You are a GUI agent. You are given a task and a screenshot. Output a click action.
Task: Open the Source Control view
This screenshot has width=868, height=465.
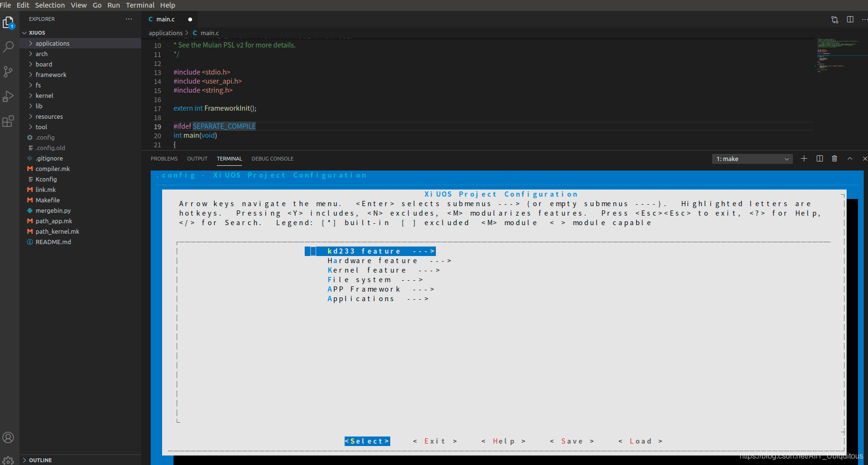(x=9, y=72)
